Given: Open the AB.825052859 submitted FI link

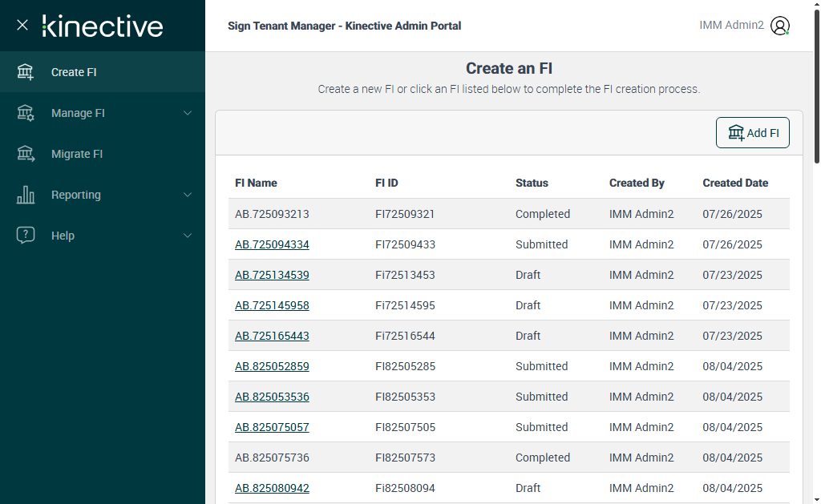Looking at the screenshot, I should coord(272,366).
